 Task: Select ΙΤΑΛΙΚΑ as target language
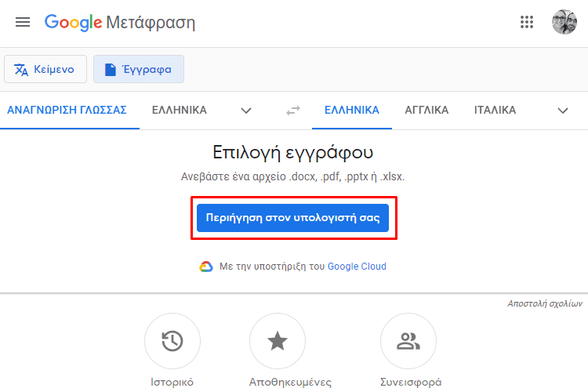(x=495, y=111)
